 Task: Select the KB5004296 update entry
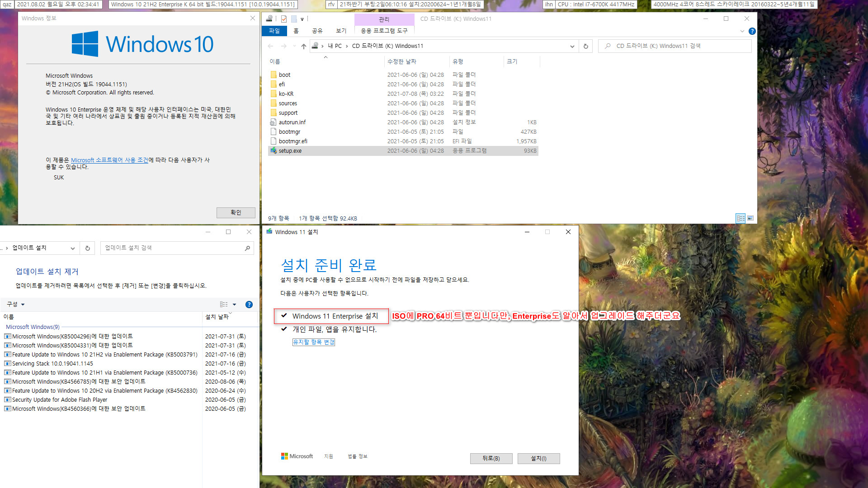pos(125,337)
